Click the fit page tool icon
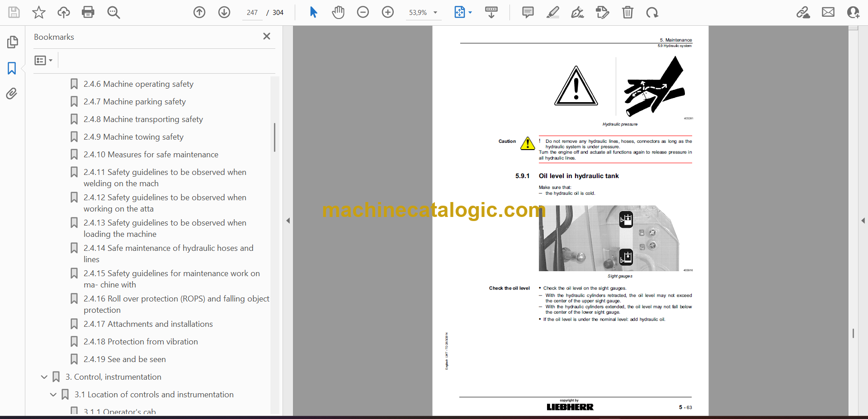The image size is (868, 419). tap(459, 12)
